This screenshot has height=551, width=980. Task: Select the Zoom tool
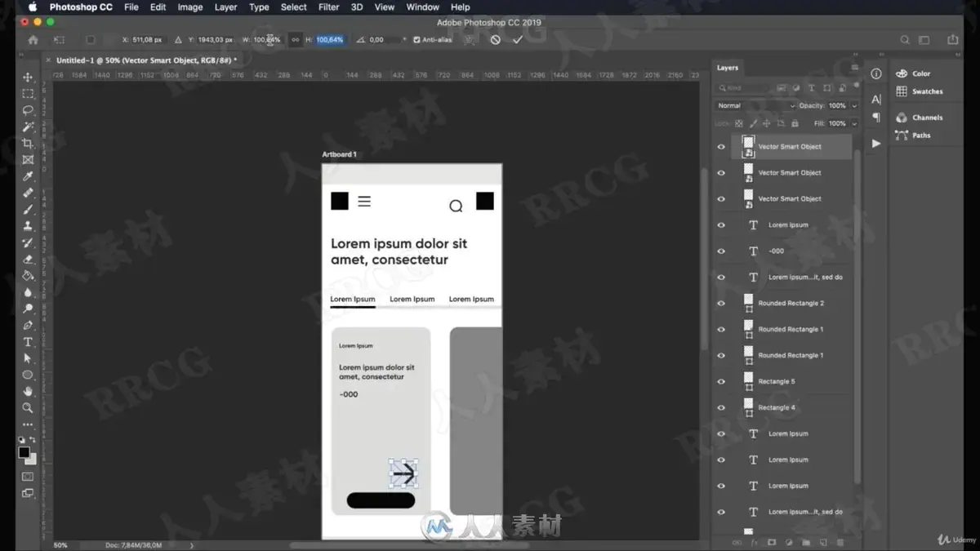point(28,407)
